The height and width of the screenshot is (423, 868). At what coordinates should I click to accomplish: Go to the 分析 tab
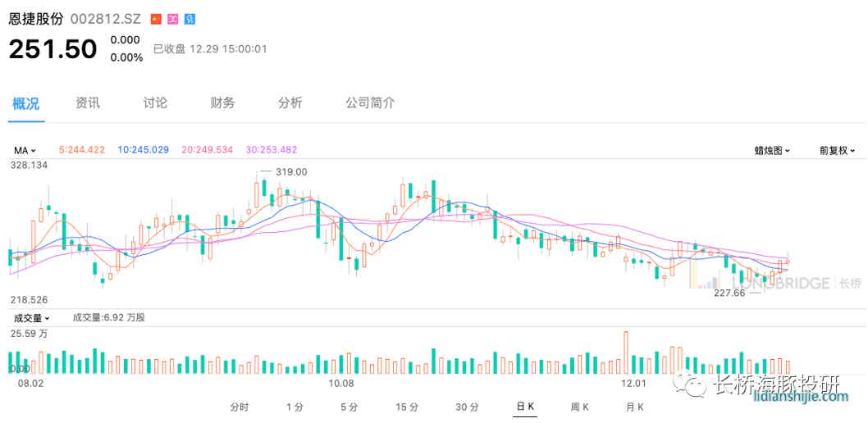(290, 102)
